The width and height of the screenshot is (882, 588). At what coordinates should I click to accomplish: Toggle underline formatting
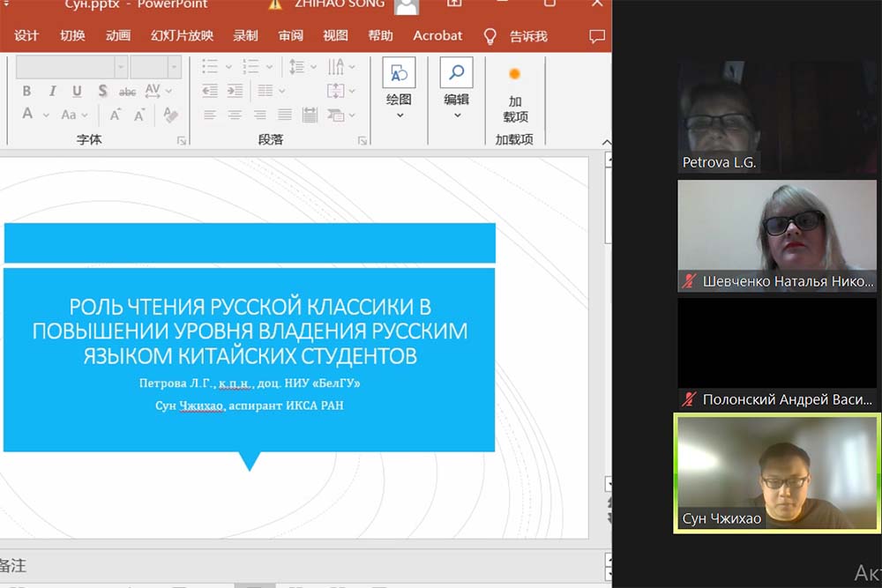click(77, 91)
